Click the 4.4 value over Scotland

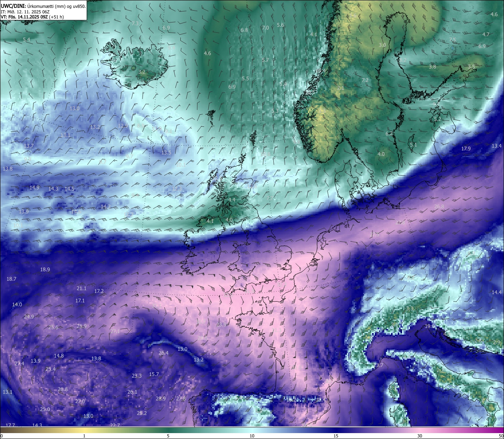[x=232, y=200]
